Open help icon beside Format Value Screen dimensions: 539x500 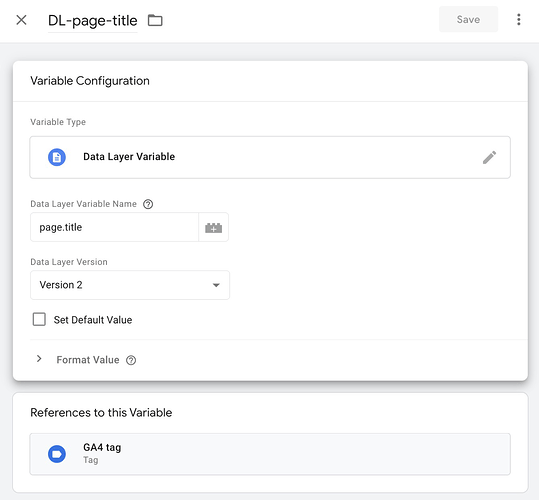click(x=131, y=360)
